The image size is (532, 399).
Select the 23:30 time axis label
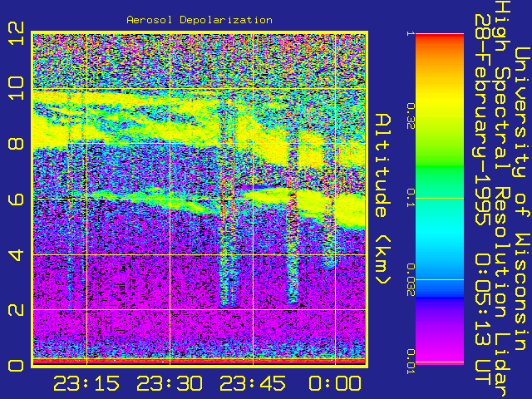coord(170,383)
